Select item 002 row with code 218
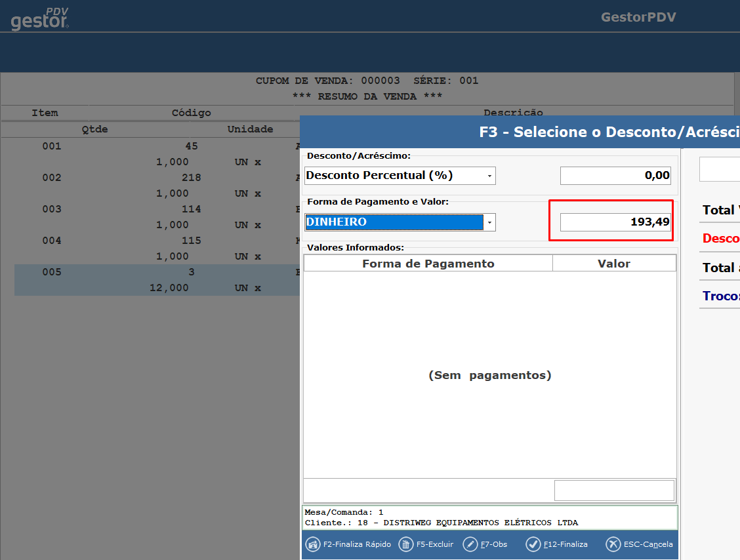Screen dimensions: 740x560 [157, 178]
